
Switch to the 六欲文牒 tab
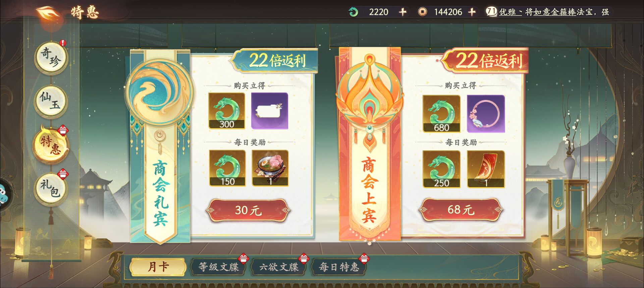click(279, 267)
